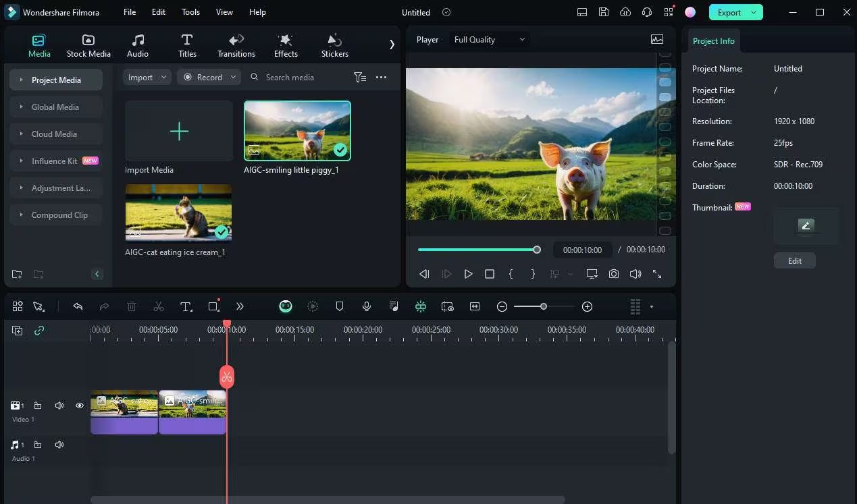
Task: Expand the Global Media folder
Action: click(x=55, y=107)
